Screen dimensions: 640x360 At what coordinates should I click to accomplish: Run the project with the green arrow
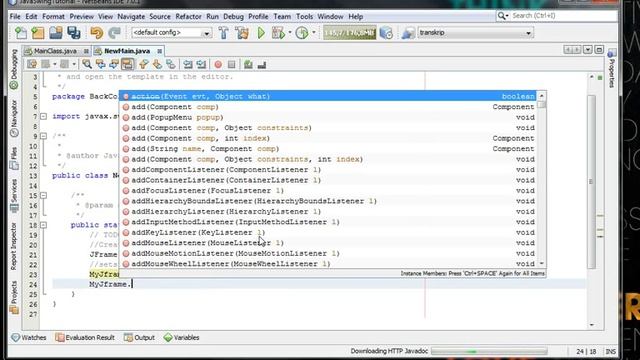[x=261, y=33]
